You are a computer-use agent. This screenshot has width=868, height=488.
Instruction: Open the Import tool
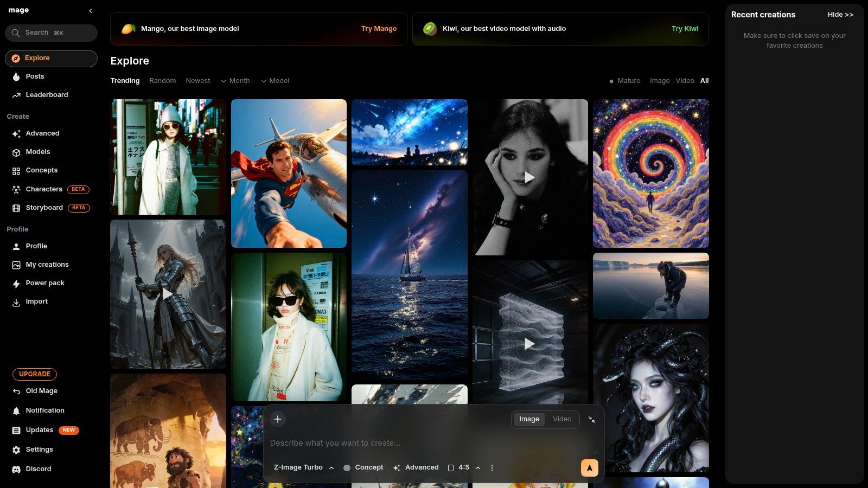[x=36, y=301]
